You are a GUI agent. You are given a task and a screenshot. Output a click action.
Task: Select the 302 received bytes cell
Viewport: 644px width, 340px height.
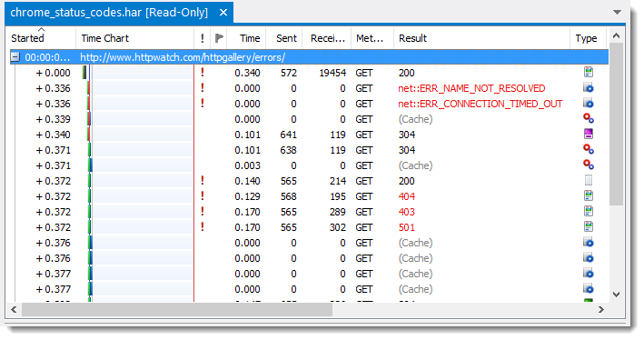click(x=338, y=227)
